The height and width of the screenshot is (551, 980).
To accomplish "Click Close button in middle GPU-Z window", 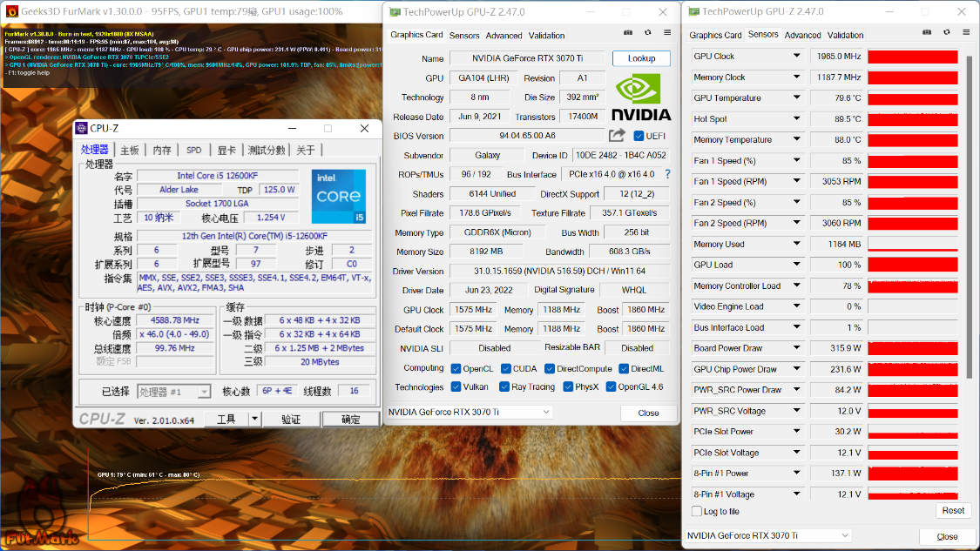I will [x=648, y=413].
